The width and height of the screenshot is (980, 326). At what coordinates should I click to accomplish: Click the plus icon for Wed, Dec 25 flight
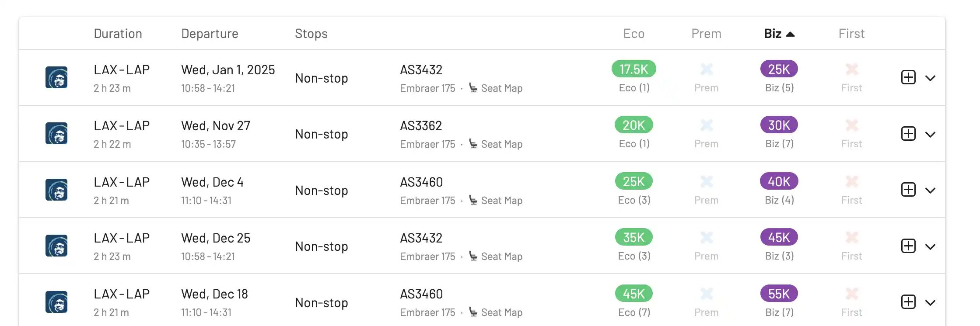[x=908, y=246]
